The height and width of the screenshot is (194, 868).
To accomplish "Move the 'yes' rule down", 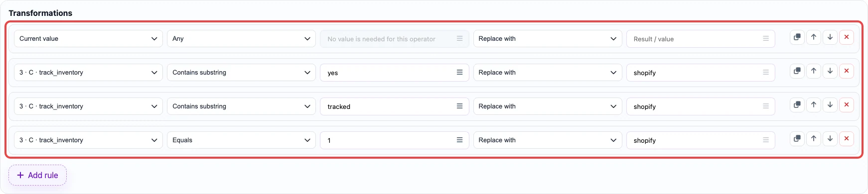I will pos(830,71).
